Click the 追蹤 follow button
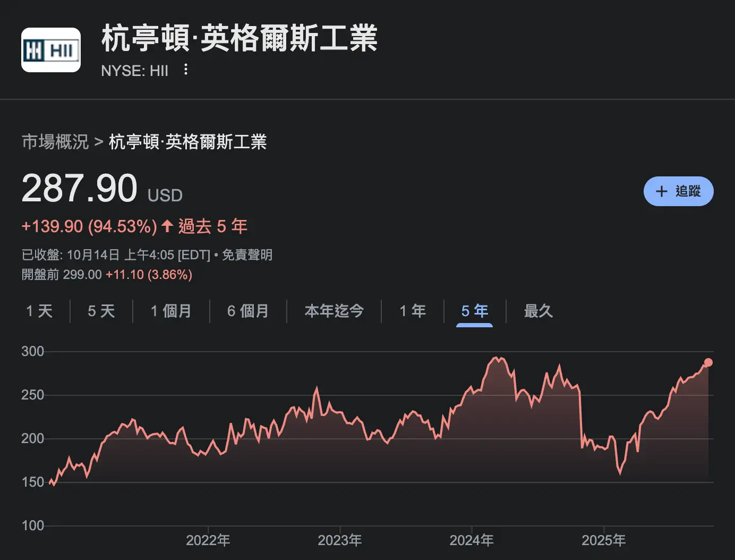Image resolution: width=735 pixels, height=560 pixels. [678, 191]
